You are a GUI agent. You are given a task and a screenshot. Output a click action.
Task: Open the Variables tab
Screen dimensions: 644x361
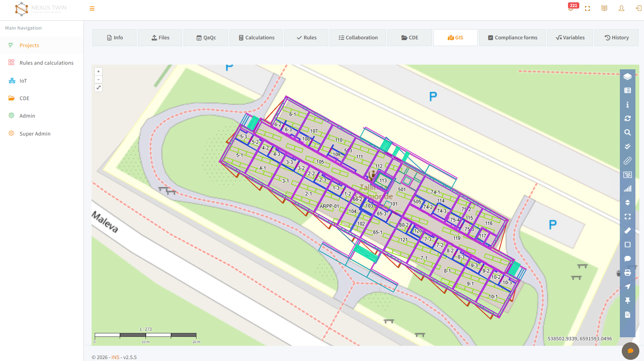pyautogui.click(x=570, y=38)
